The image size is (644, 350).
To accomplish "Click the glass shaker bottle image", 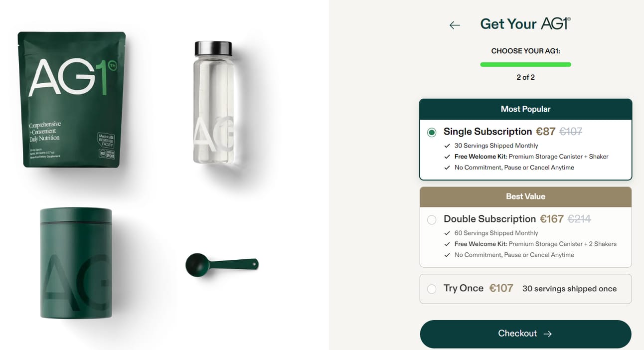I will pos(213,103).
